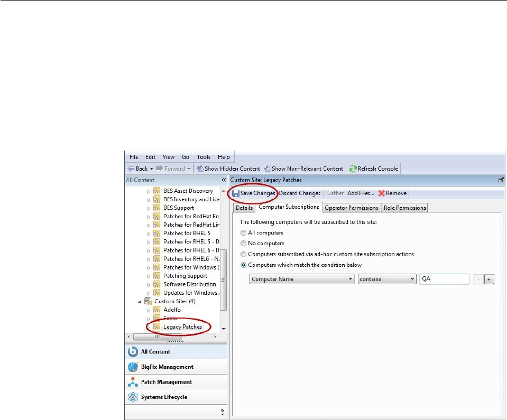
Task: Click the Adolfo custom site icon
Action: point(157,310)
